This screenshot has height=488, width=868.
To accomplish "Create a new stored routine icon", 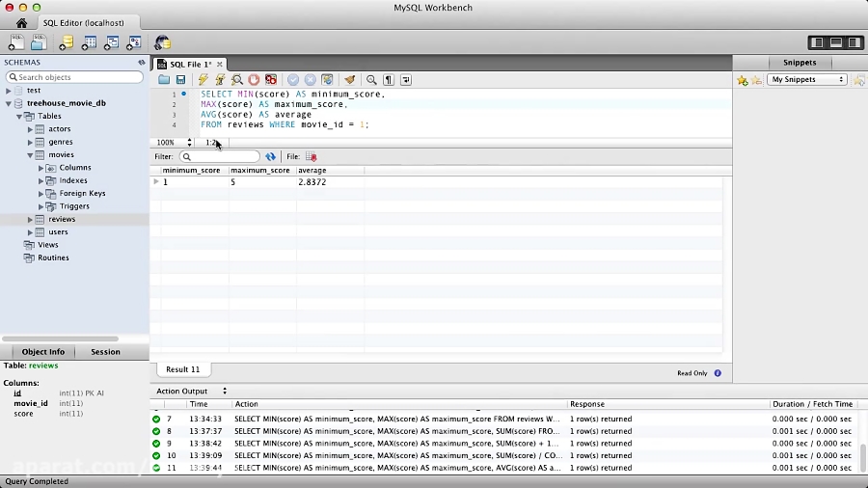I will click(134, 42).
